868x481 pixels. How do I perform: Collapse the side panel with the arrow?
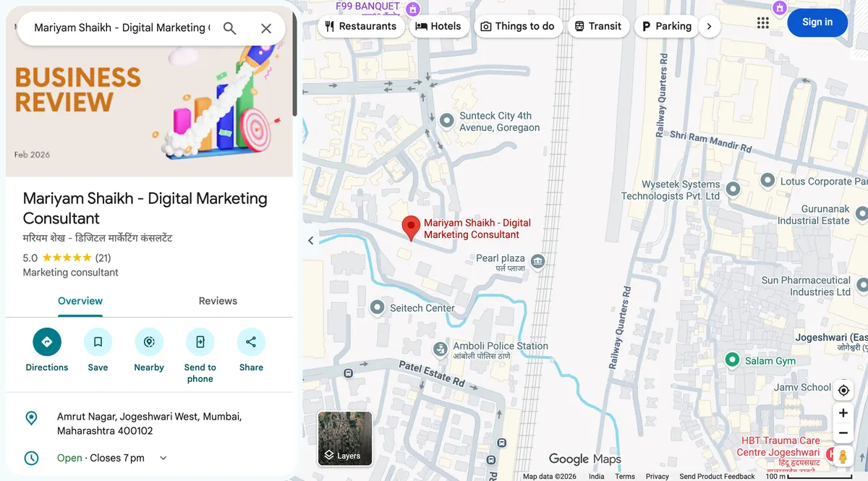point(311,241)
